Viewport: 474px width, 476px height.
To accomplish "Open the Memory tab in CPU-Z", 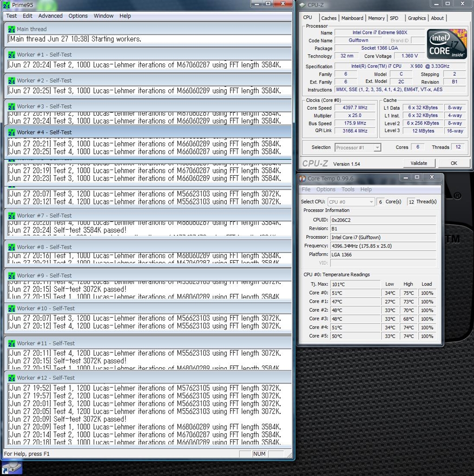I will (376, 18).
